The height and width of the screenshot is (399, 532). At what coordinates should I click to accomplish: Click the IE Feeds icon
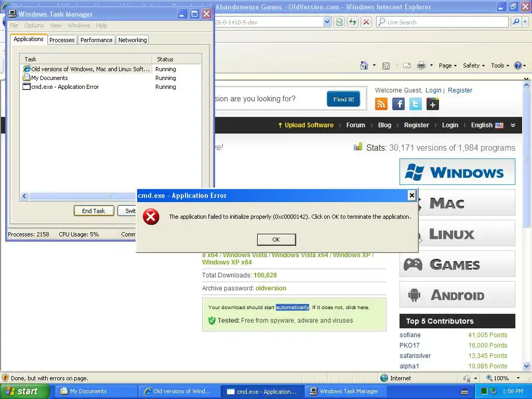386,66
